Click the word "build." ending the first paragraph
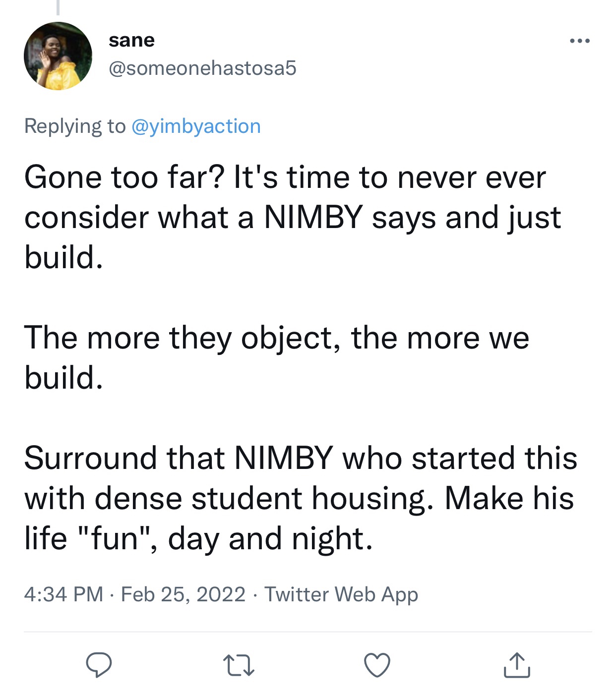Screen dimensions: 616x695 coord(63,258)
